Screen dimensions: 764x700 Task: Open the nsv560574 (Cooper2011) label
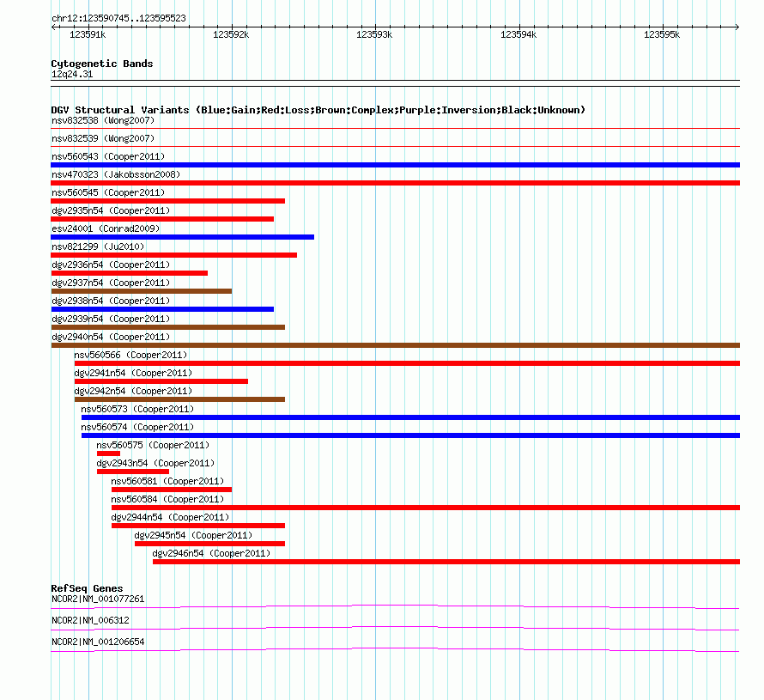pos(137,427)
